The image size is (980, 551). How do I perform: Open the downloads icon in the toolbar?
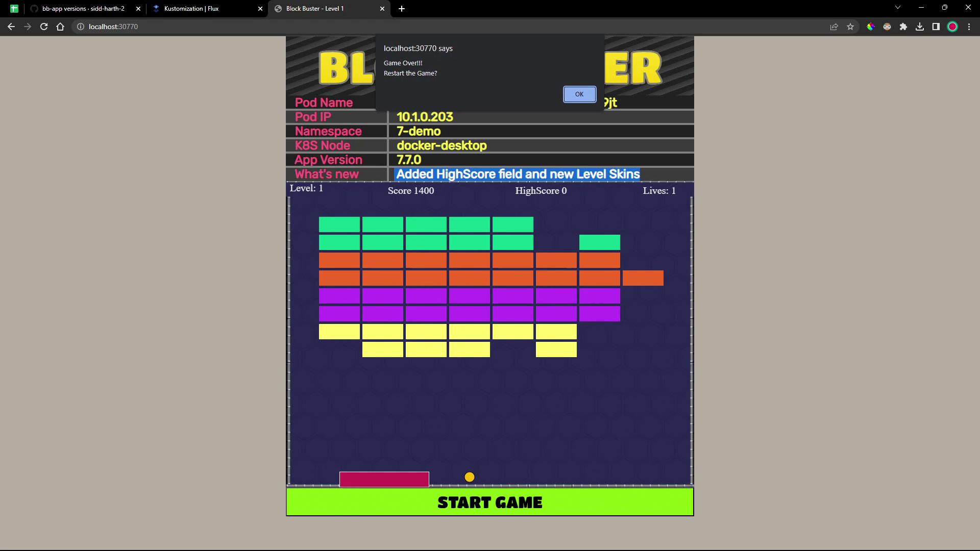click(920, 27)
